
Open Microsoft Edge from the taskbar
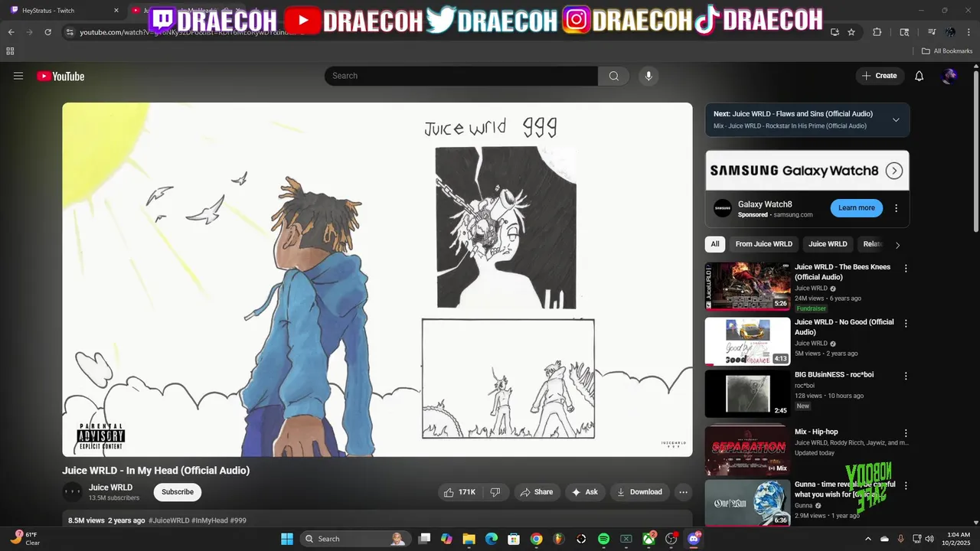492,539
